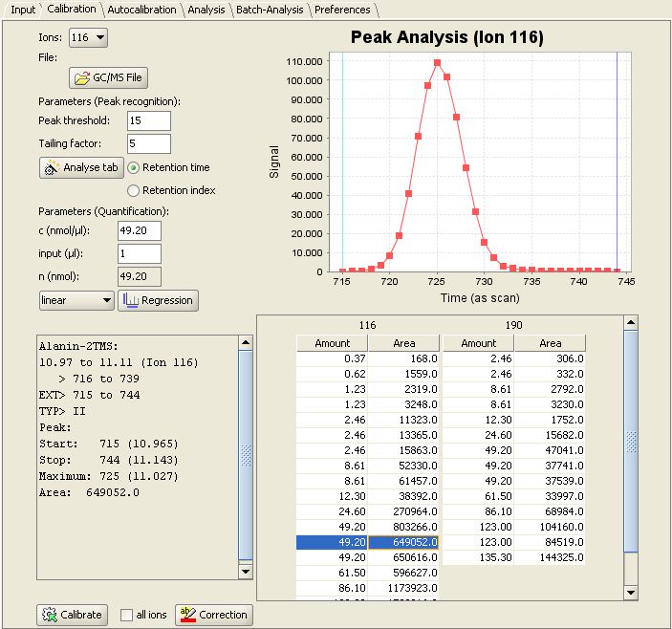Select the 168.0 area cell
Viewport: 672px width, 629px height.
(x=403, y=359)
